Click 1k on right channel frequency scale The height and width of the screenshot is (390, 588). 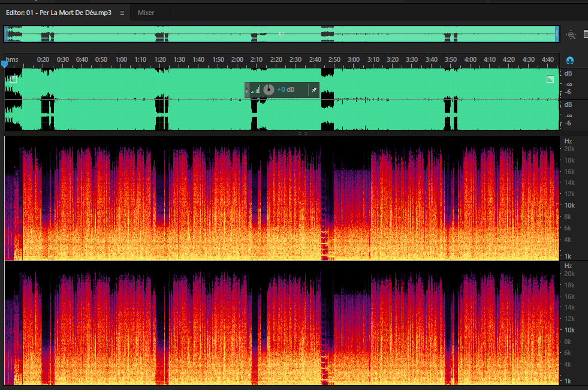click(568, 381)
